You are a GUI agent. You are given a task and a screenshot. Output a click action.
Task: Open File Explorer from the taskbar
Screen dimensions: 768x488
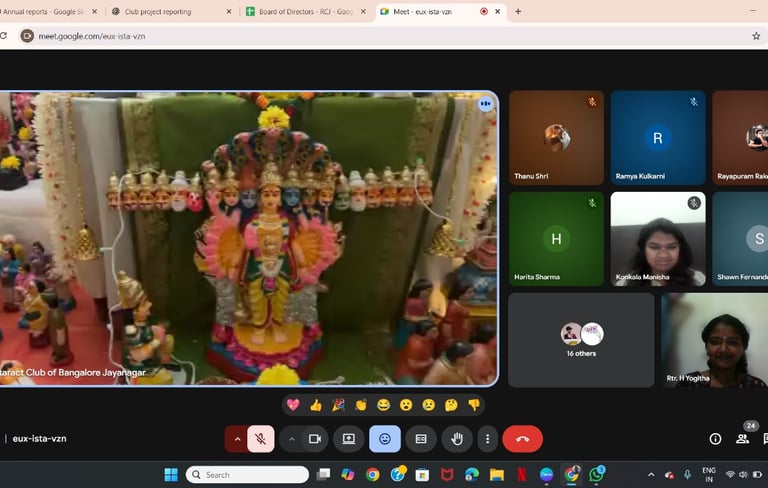coord(497,474)
